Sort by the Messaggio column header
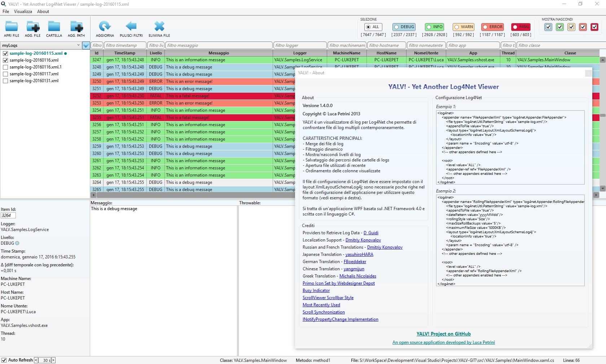The height and width of the screenshot is (364, 606). coord(219,53)
